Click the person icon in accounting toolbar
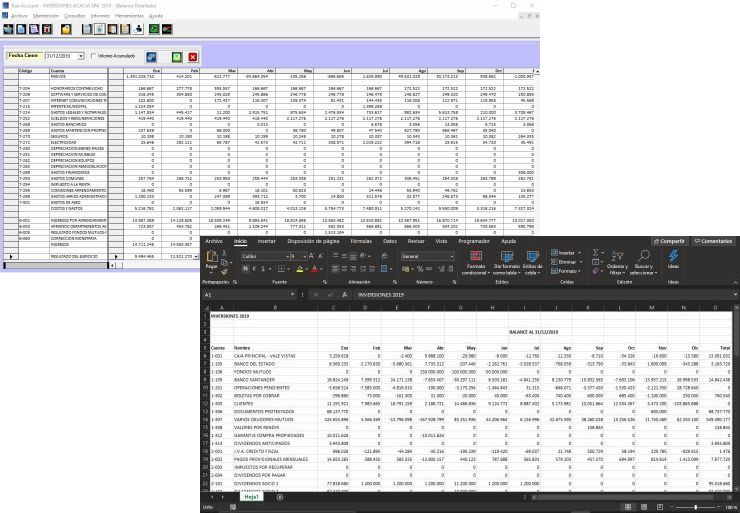 click(138, 29)
